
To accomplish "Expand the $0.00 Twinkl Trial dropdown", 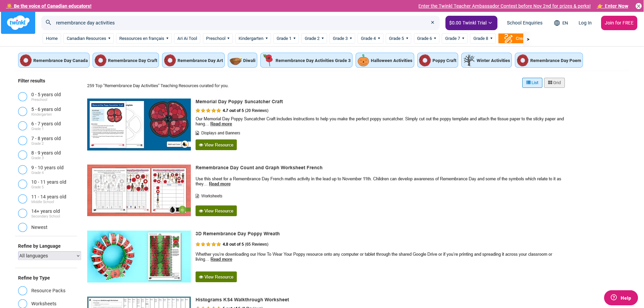I will 471,23.
